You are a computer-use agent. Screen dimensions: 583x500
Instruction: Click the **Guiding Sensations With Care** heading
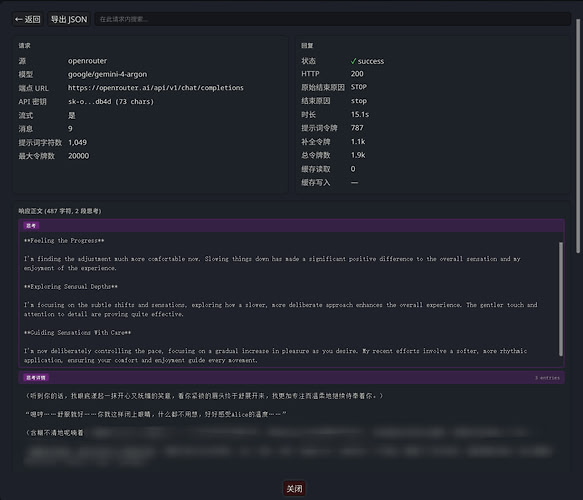pyautogui.click(x=77, y=333)
